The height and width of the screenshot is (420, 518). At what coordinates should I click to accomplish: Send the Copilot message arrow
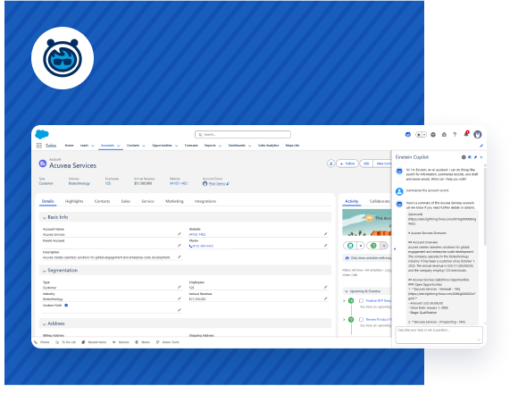tap(479, 340)
